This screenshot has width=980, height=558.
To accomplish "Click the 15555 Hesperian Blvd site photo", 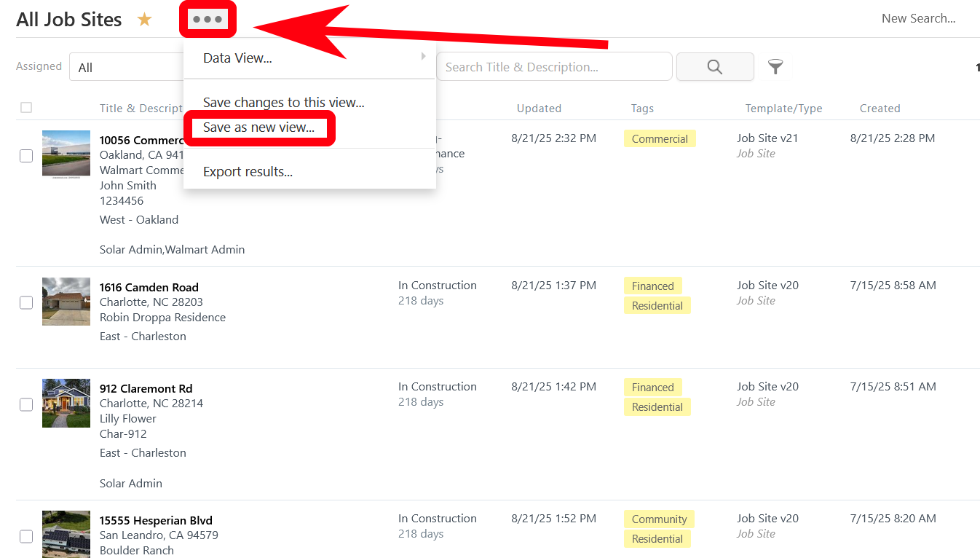I will point(66,534).
